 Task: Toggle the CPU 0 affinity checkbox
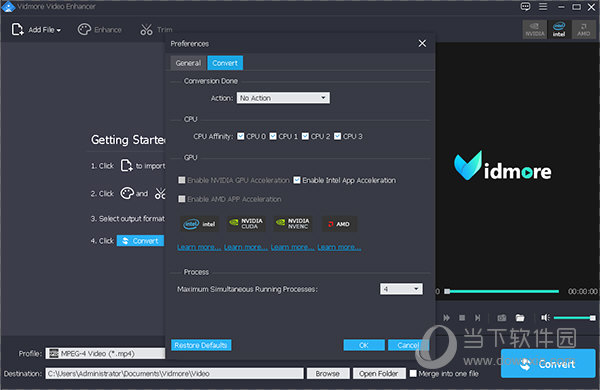[x=241, y=136]
